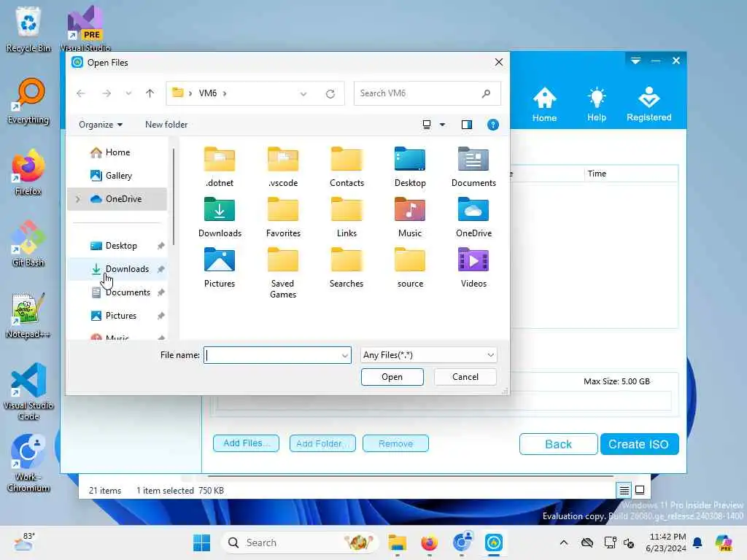The image size is (747, 560).
Task: Click the search magnifier icon in dialog
Action: pyautogui.click(x=486, y=93)
